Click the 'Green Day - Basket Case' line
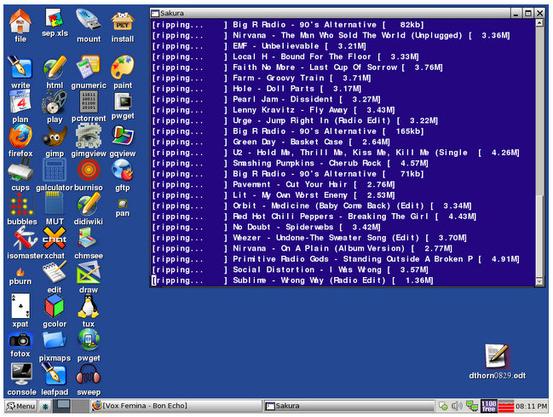553x417 pixels. tap(271, 142)
